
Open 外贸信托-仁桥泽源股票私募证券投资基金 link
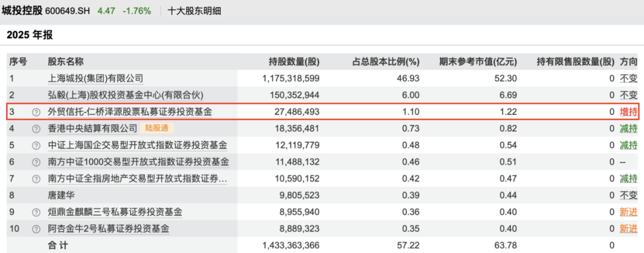point(129,112)
